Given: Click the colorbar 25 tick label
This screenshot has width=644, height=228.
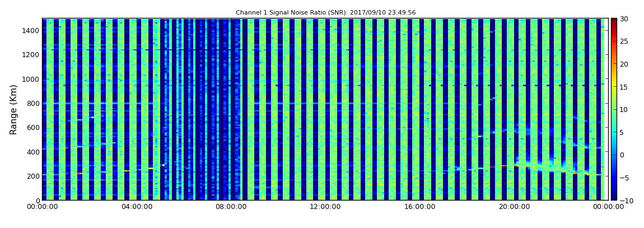Looking at the screenshot, I should coord(624,41).
